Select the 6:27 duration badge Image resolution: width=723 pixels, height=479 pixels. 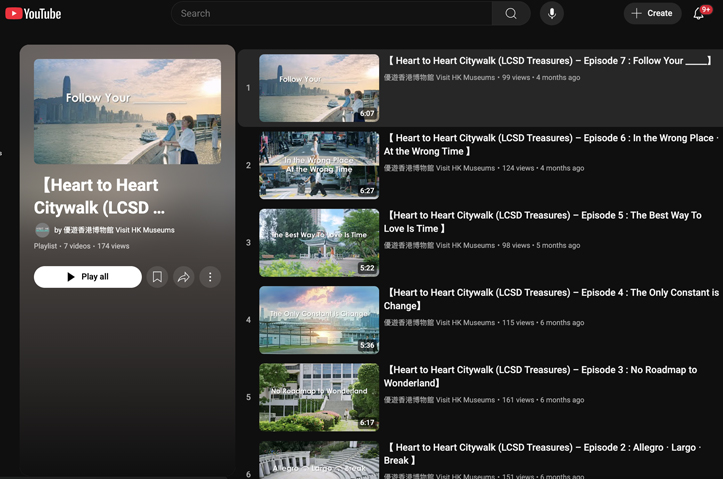[x=367, y=191]
